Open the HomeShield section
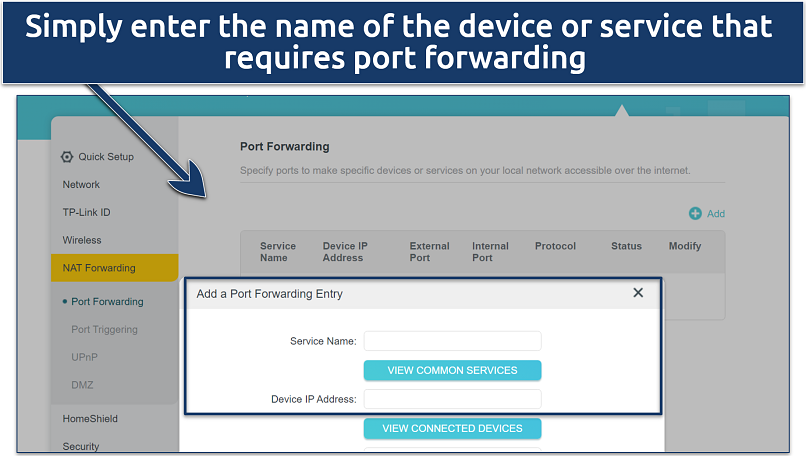Viewport: 806px width, 456px height. tap(90, 419)
